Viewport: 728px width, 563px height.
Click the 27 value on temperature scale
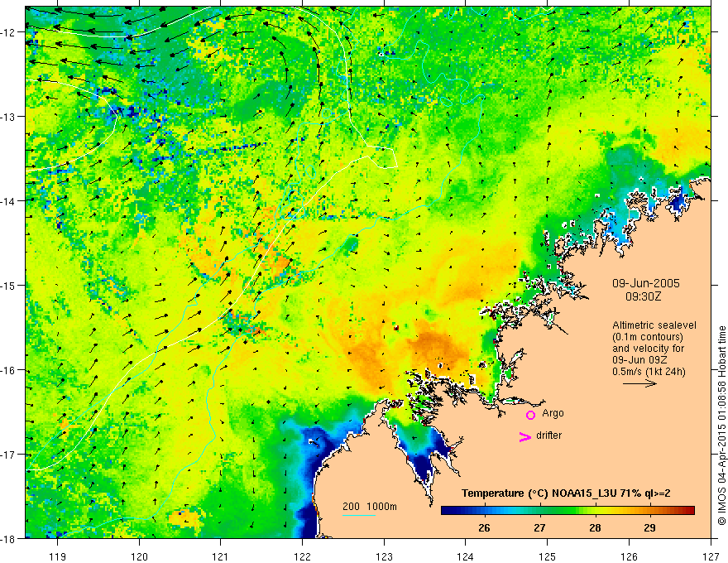[539, 527]
